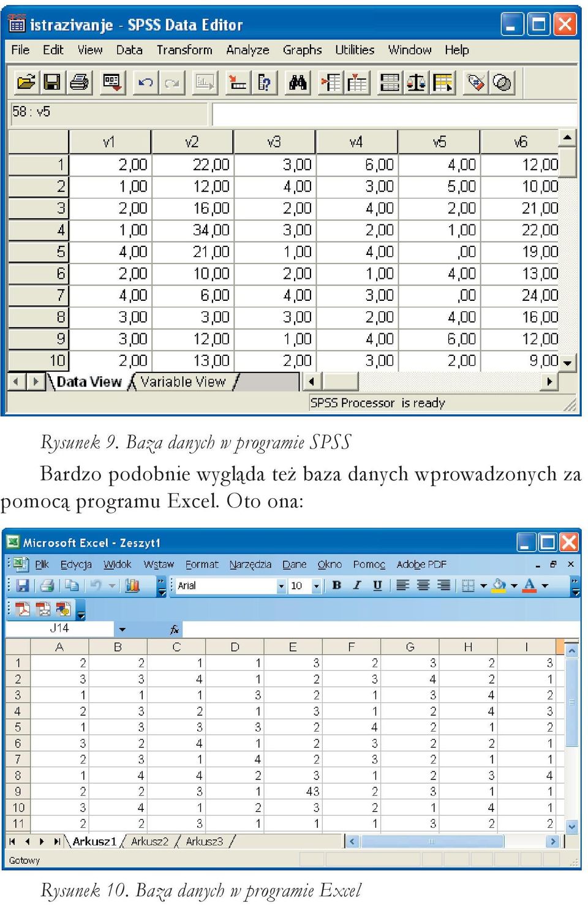Image resolution: width=588 pixels, height=905 pixels.
Task: Click the Save File icon in SPSS toolbar
Action: (x=53, y=82)
